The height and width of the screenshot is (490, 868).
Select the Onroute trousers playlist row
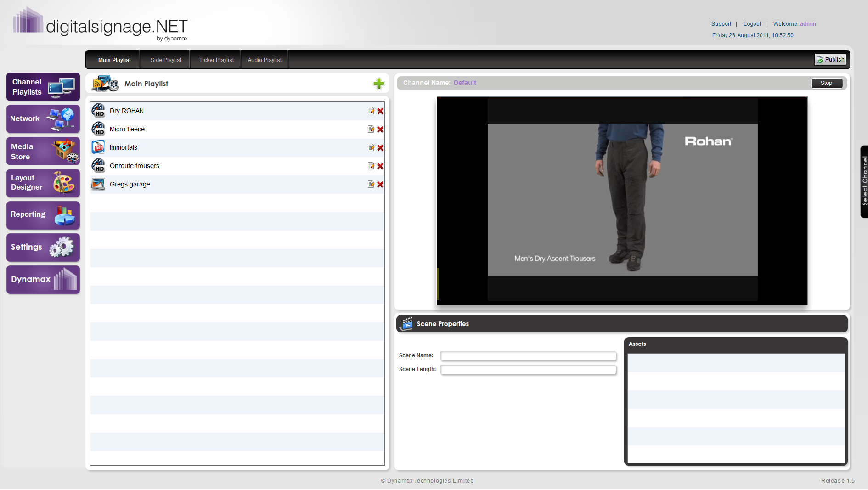point(237,166)
